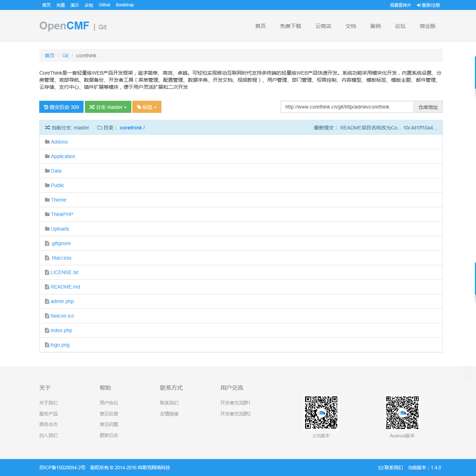Click the envelope icon in footer
The height and width of the screenshot is (476, 476).
point(381,468)
